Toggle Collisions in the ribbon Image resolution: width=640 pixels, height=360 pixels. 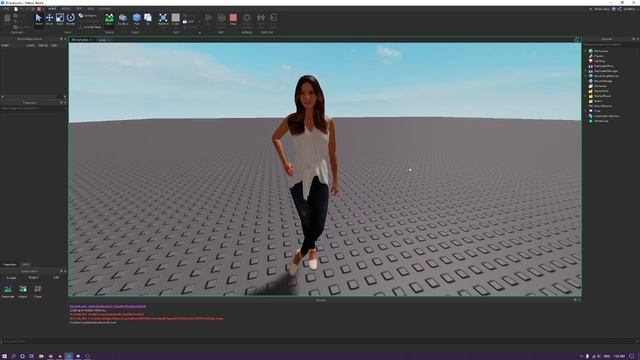tap(87, 16)
